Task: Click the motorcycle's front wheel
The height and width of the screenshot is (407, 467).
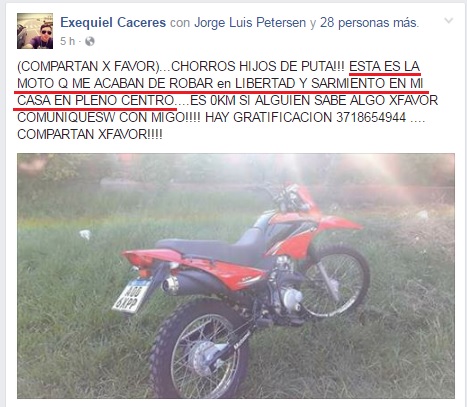Action: coord(337,279)
